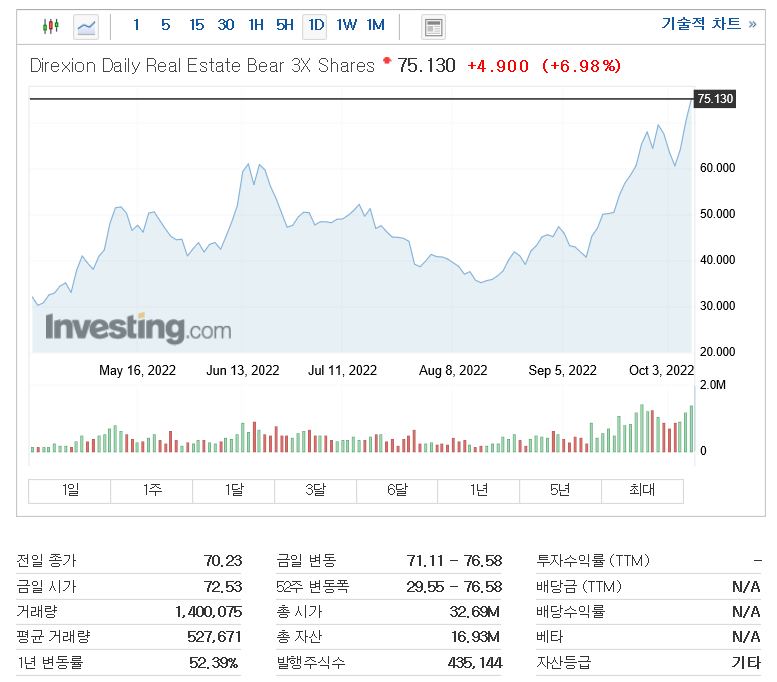The width and height of the screenshot is (777, 682).
Task: Choose the 1H interval
Action: click(x=256, y=25)
